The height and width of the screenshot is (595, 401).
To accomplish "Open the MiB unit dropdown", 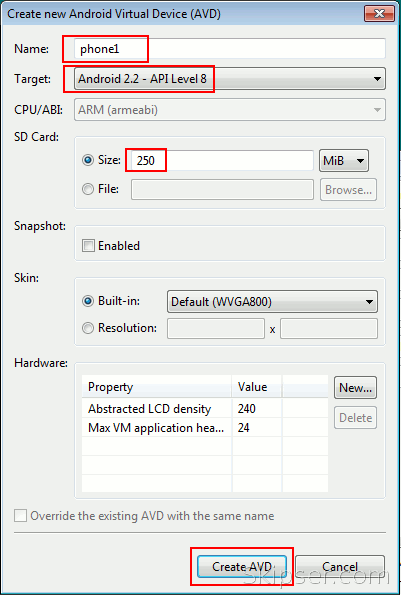I will [x=344, y=161].
